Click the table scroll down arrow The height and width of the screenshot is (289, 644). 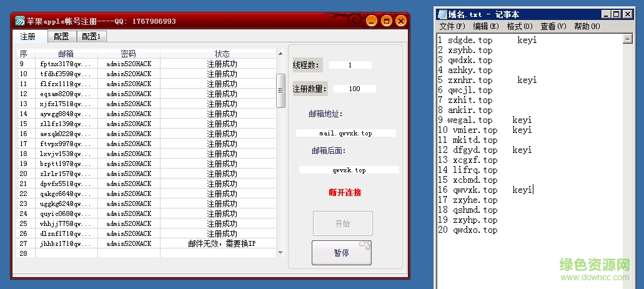[x=281, y=253]
